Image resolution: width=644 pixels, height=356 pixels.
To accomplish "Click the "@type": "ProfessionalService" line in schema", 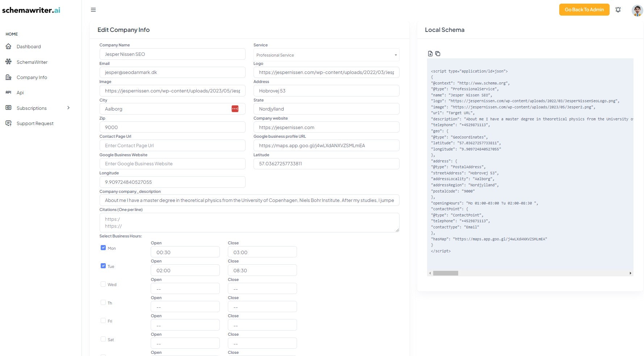I will pos(465,89).
